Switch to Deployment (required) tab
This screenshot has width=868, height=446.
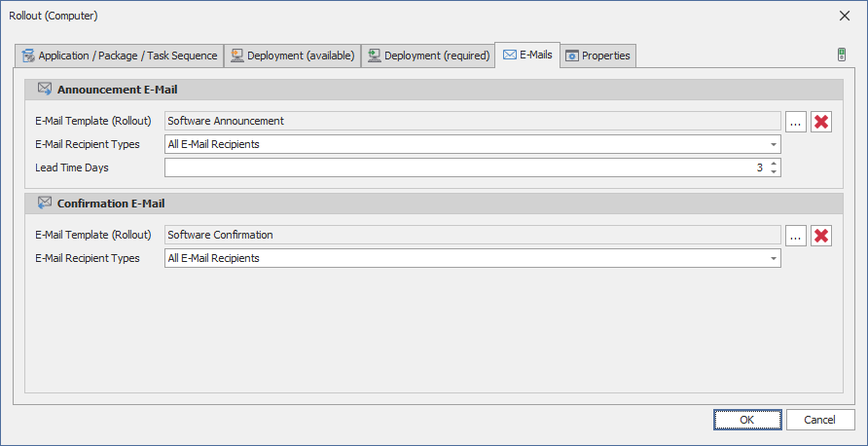pyautogui.click(x=428, y=56)
